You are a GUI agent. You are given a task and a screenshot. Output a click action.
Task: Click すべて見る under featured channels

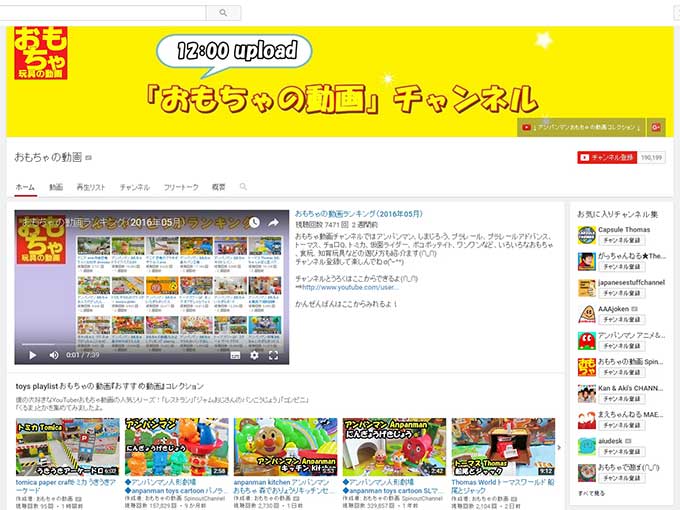592,493
